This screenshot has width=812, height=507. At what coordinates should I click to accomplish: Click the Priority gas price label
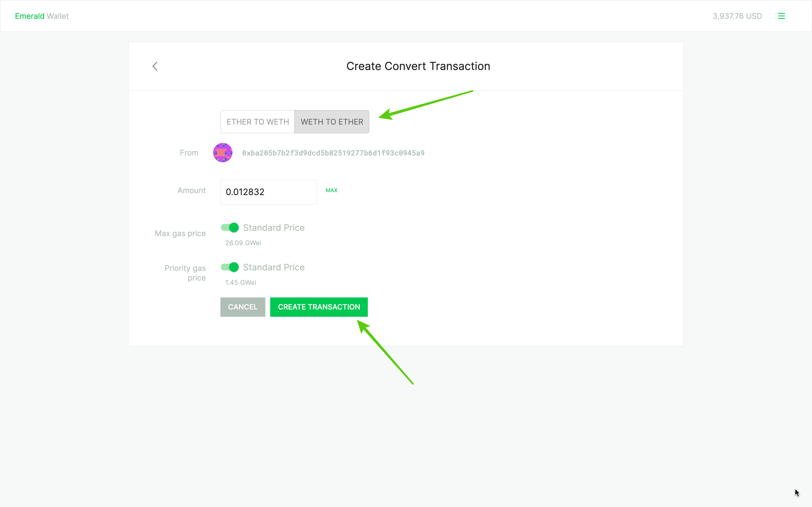coord(185,273)
